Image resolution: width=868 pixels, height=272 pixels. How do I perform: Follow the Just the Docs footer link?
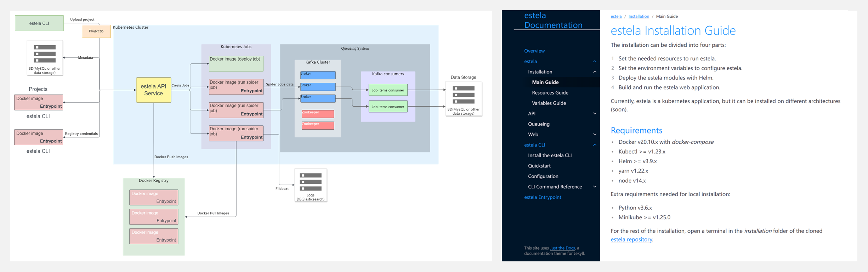(562, 248)
